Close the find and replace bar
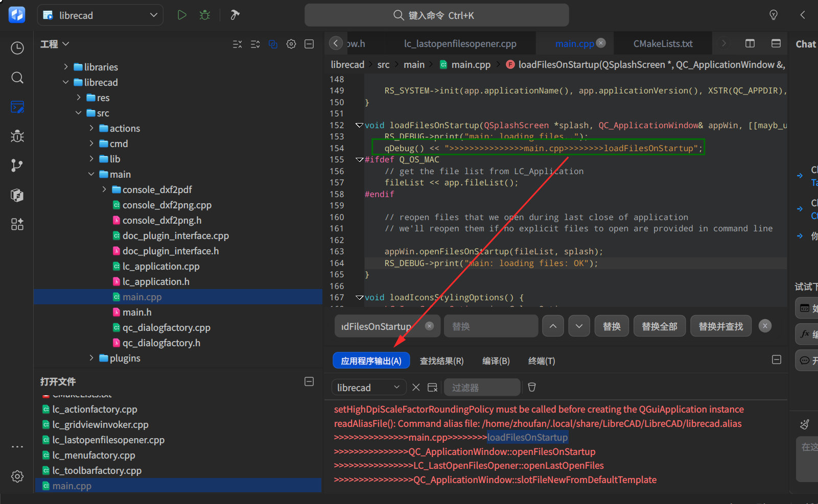818x504 pixels. tap(765, 326)
